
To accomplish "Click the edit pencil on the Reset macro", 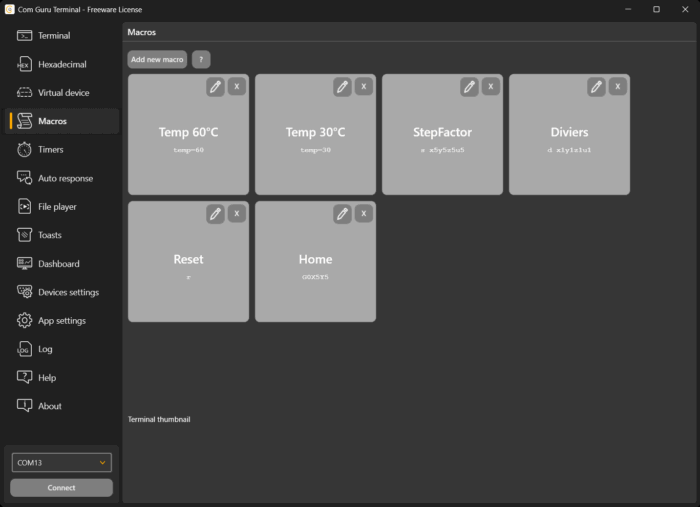I will pyautogui.click(x=216, y=214).
